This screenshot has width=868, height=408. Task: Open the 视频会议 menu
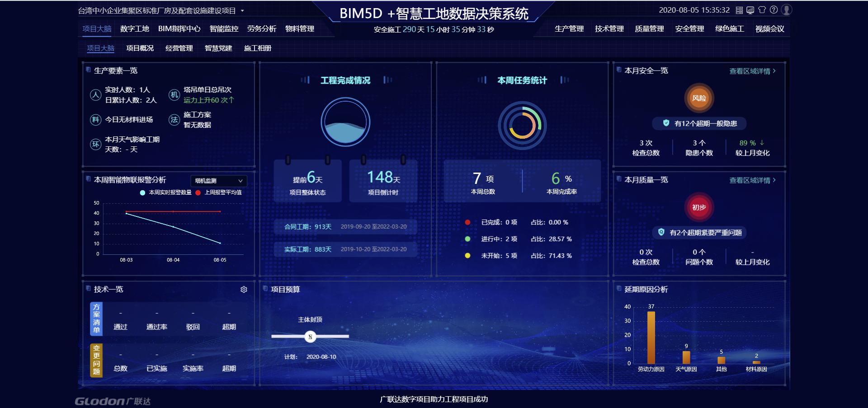[x=770, y=28]
